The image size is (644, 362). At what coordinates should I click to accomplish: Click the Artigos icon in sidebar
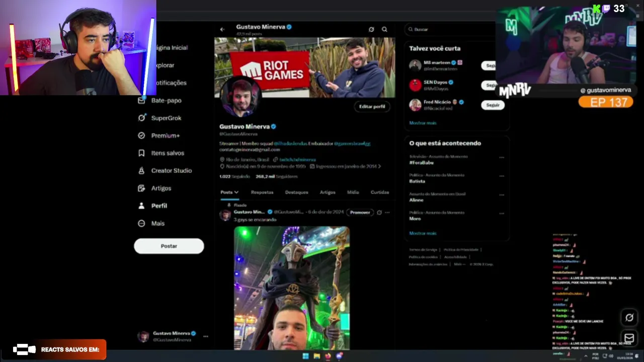click(141, 189)
